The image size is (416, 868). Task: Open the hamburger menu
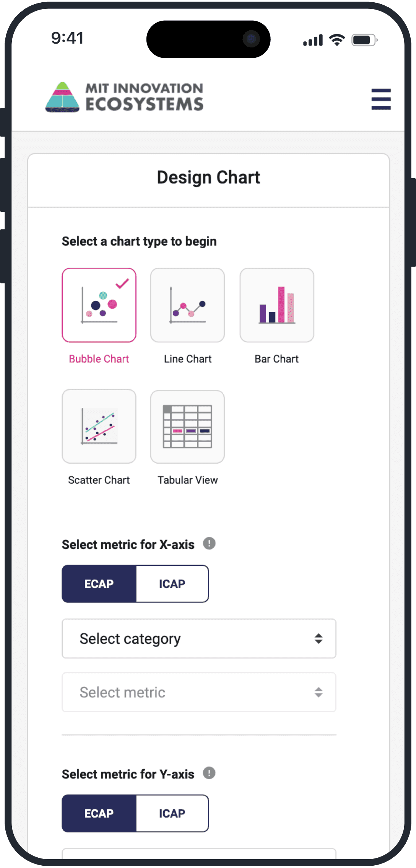pyautogui.click(x=381, y=99)
